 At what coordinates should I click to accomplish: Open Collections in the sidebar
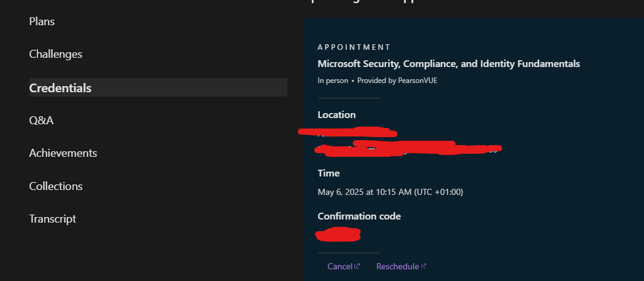56,186
